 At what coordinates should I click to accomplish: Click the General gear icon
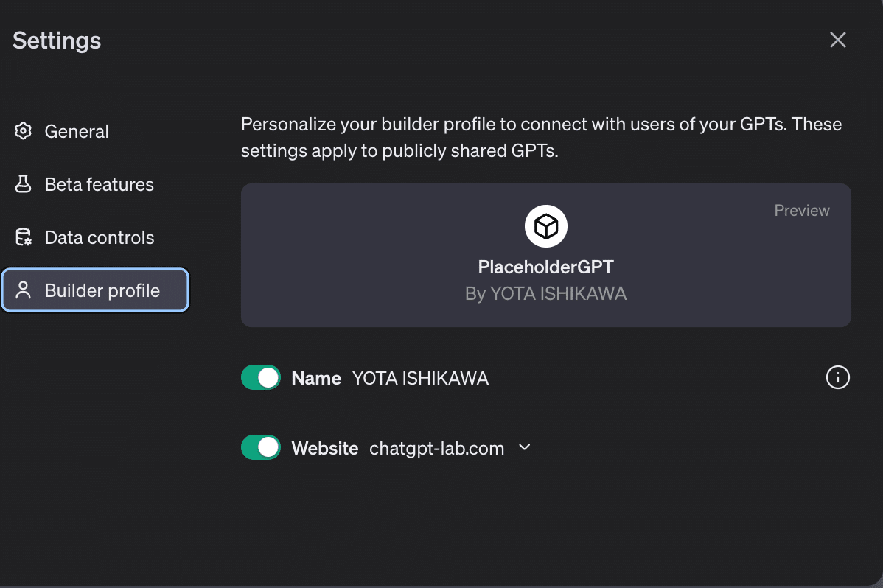pos(24,131)
